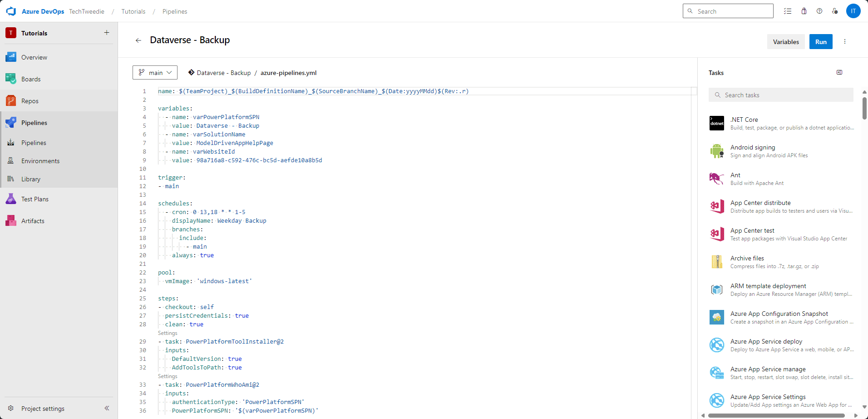The width and height of the screenshot is (868, 419).
Task: Open the Environments section
Action: pos(40,160)
